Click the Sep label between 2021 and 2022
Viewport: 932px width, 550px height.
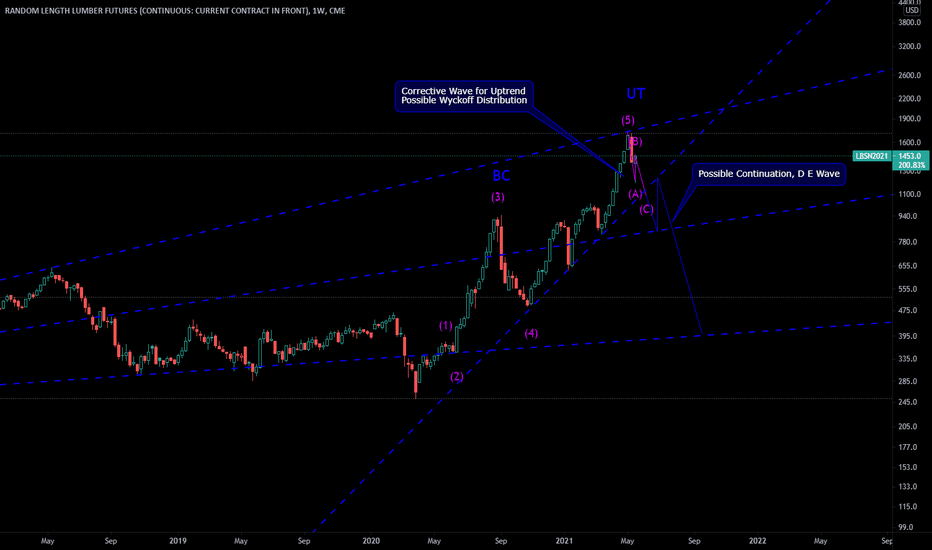[x=694, y=541]
